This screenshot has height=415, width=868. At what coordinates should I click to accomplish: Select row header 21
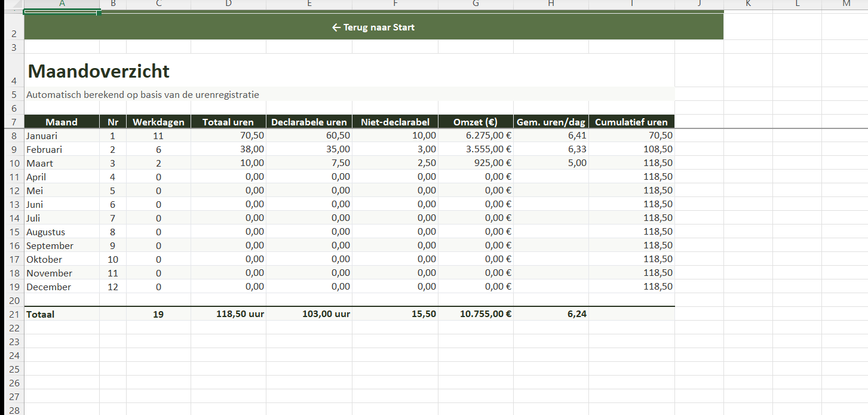click(14, 314)
